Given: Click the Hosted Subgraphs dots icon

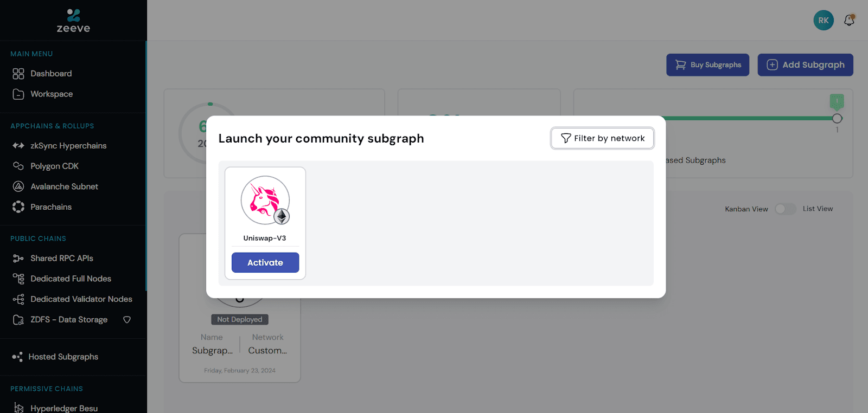Looking at the screenshot, I should pos(17,357).
